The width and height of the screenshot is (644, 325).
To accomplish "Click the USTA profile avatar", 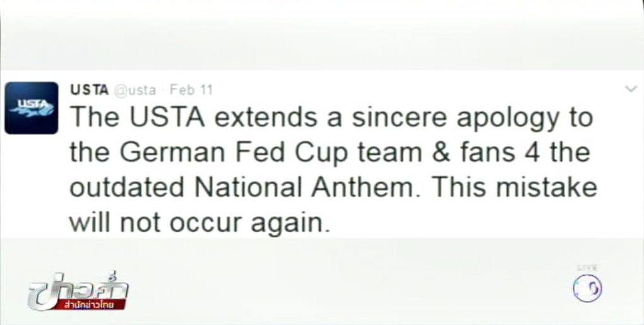I will click(x=31, y=107).
